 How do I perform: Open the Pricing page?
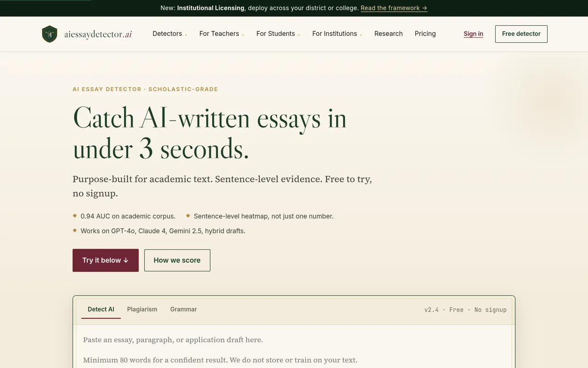coord(425,34)
